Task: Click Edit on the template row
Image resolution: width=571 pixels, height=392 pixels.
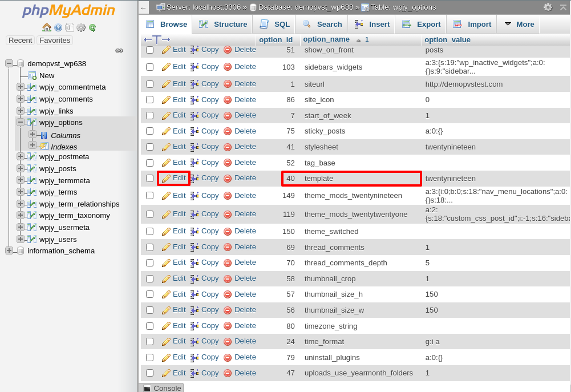Action: click(174, 178)
